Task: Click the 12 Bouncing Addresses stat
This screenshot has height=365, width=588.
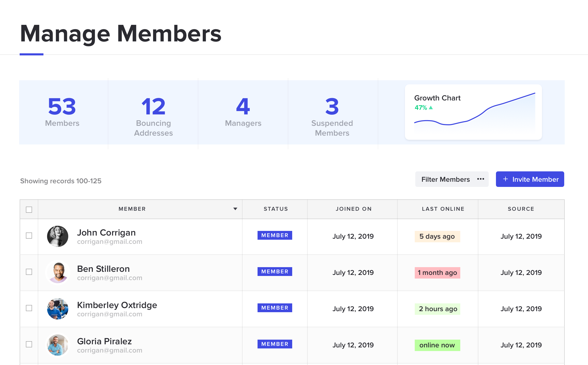Action: click(x=153, y=112)
